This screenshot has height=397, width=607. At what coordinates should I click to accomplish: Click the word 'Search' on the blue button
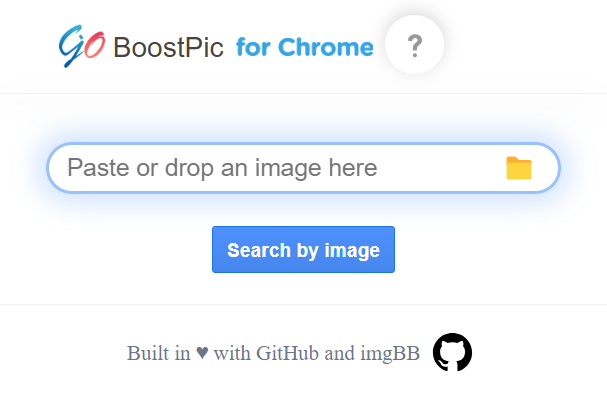tap(259, 250)
